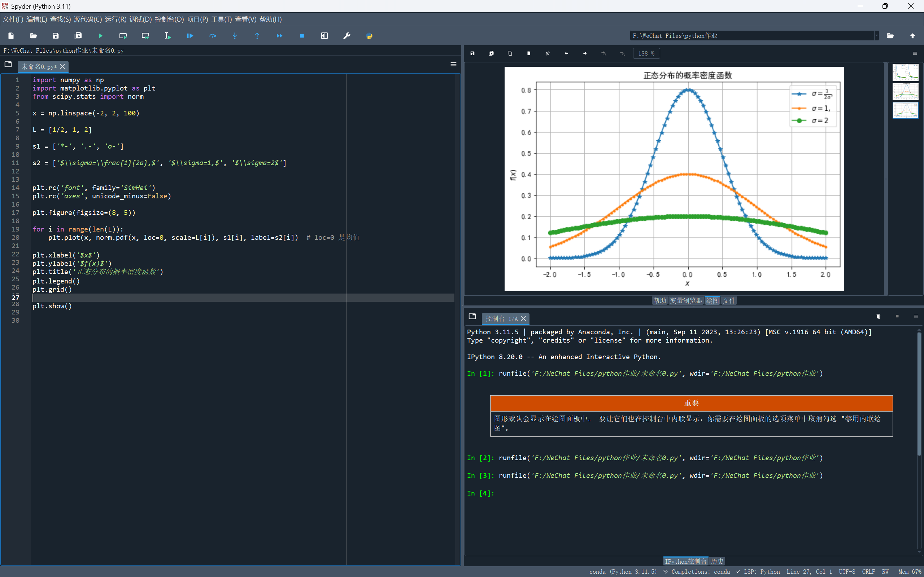Click the Debug file icon
Screen dimensions: 924x577
(190, 36)
